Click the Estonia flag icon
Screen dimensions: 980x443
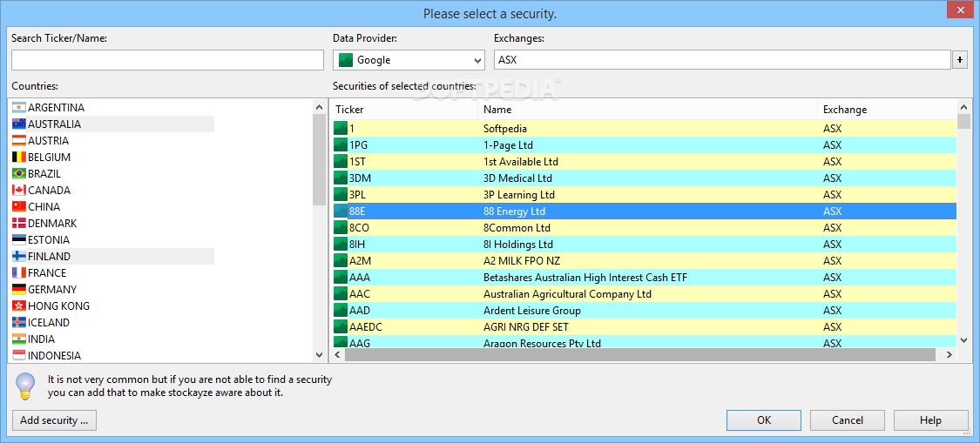tap(19, 240)
